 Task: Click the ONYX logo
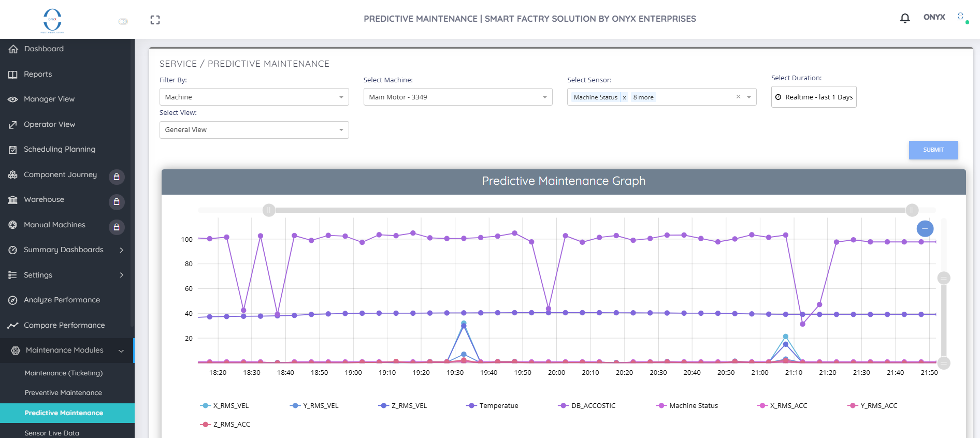52,20
